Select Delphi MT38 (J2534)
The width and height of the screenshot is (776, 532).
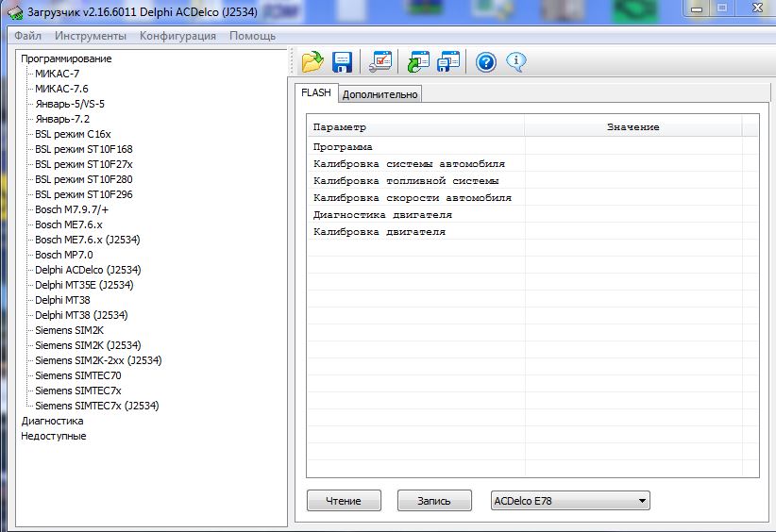point(81,315)
